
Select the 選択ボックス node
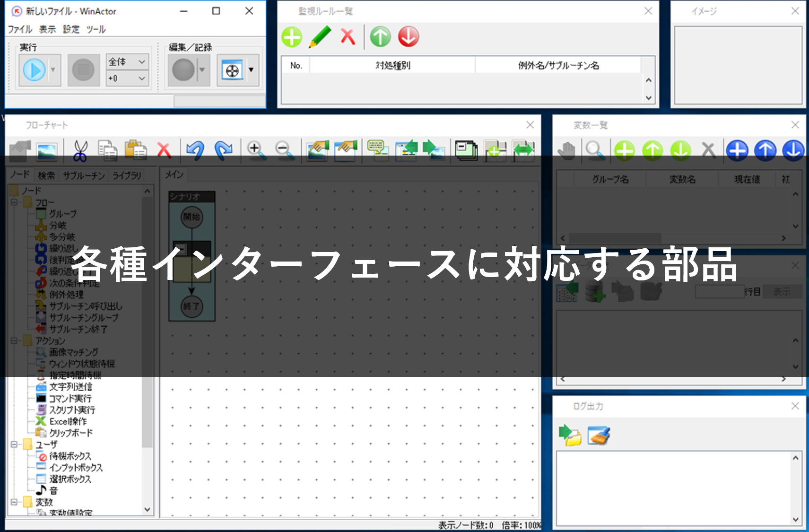pyautogui.click(x=70, y=479)
